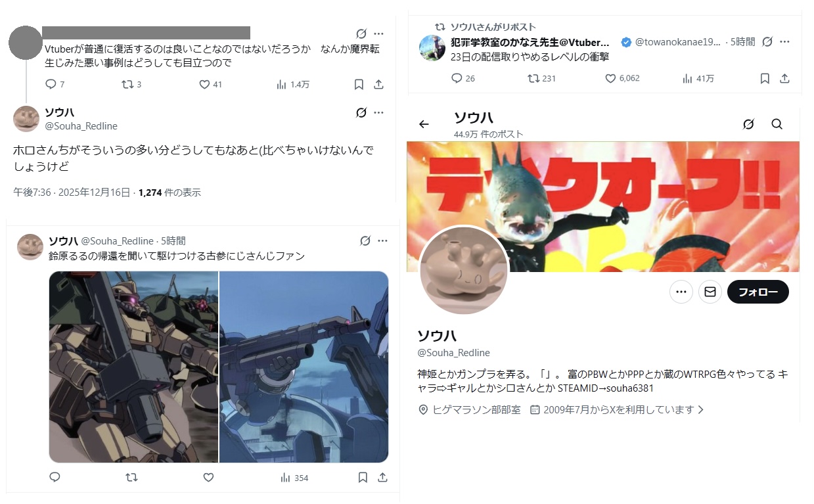Screen dimensions: 814x504
Task: Open the search icon in the profile header
Action: click(x=777, y=124)
